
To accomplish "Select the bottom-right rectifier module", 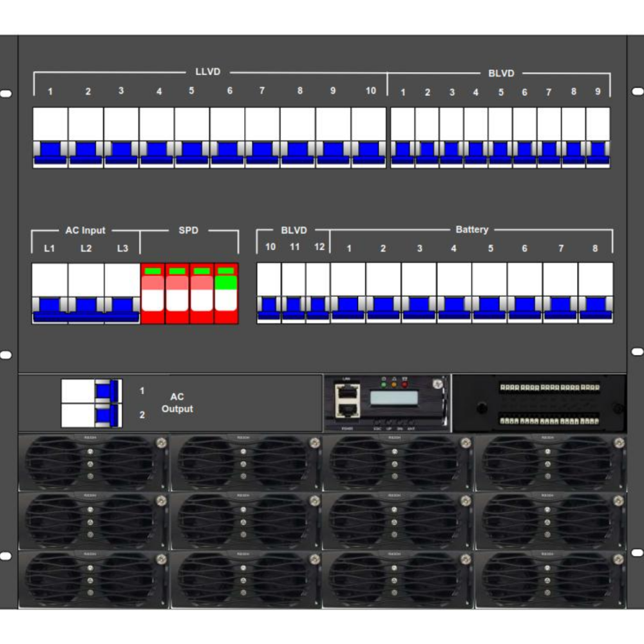I will (551, 580).
